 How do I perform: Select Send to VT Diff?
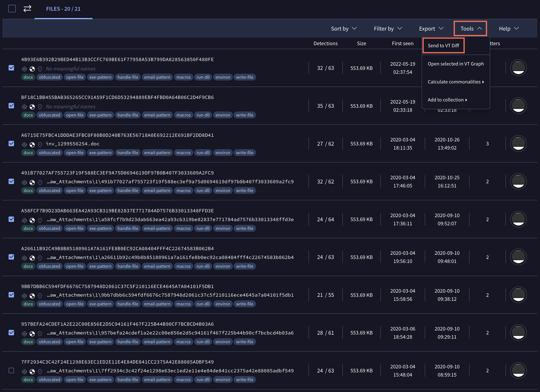pos(443,45)
